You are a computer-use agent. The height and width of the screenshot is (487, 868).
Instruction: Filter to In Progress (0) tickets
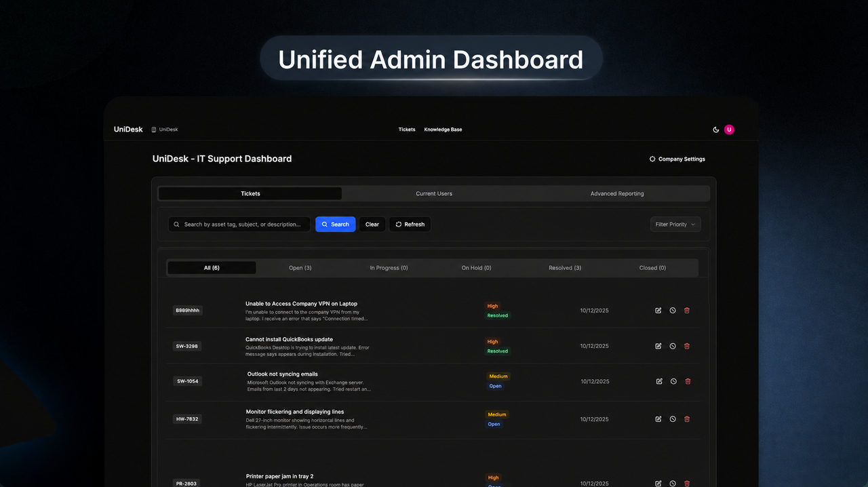tap(389, 268)
